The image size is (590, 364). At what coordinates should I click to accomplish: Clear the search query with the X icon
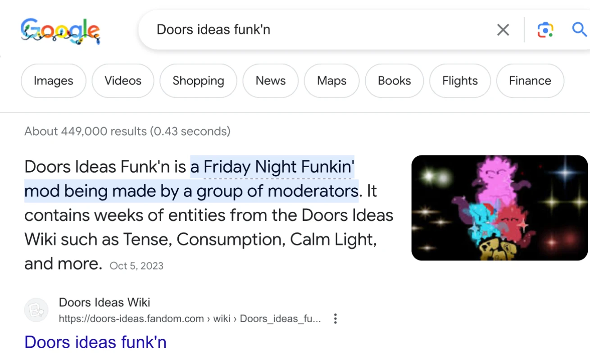(x=503, y=29)
